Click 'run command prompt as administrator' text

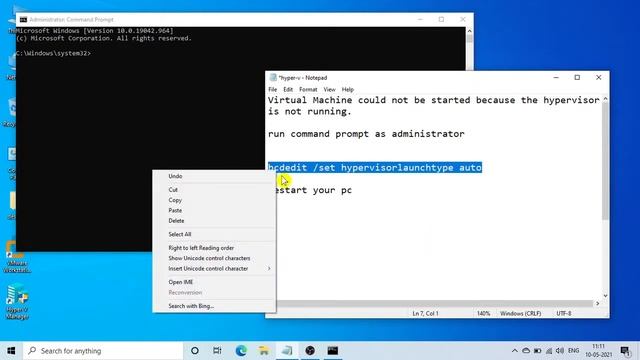tap(366, 134)
